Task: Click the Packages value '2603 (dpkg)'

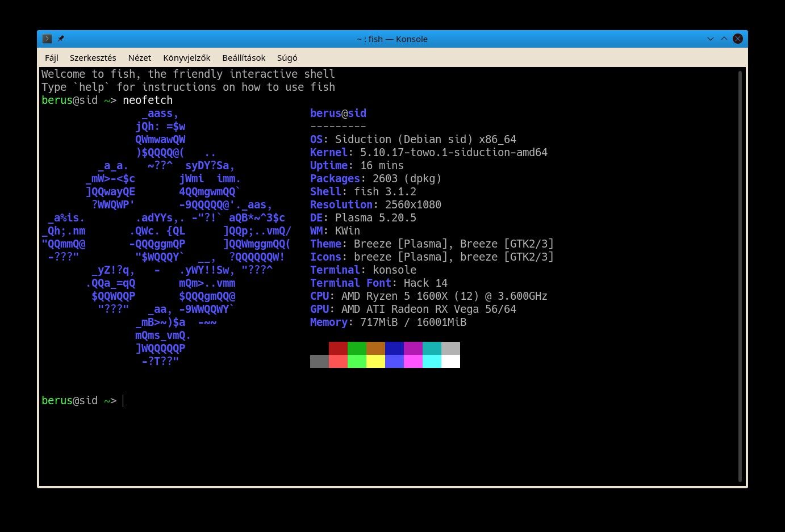Action: (407, 178)
